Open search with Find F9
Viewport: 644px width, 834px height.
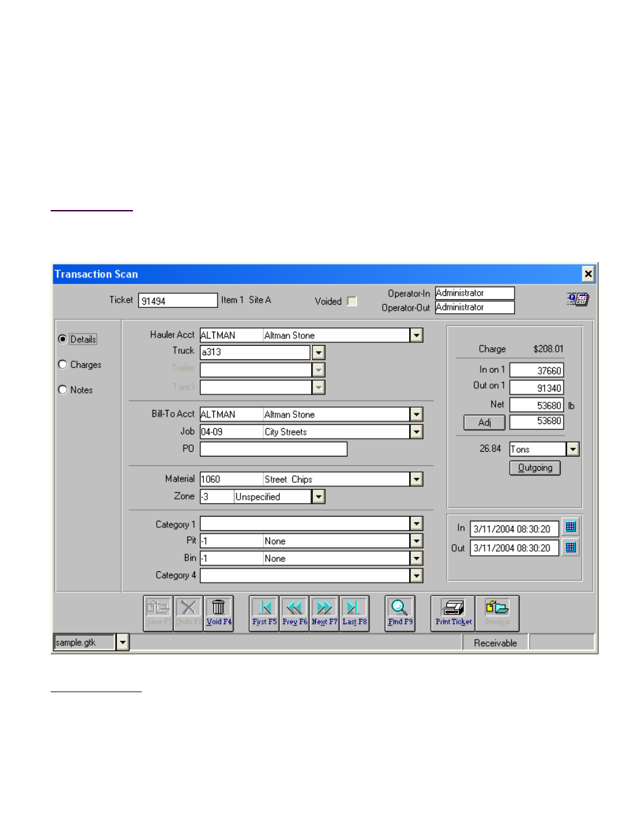click(400, 613)
